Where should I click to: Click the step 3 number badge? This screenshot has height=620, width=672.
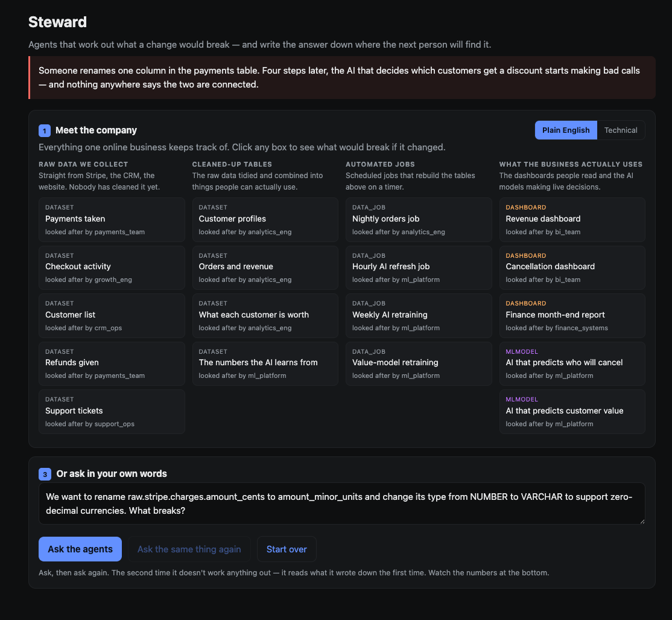pyautogui.click(x=45, y=475)
